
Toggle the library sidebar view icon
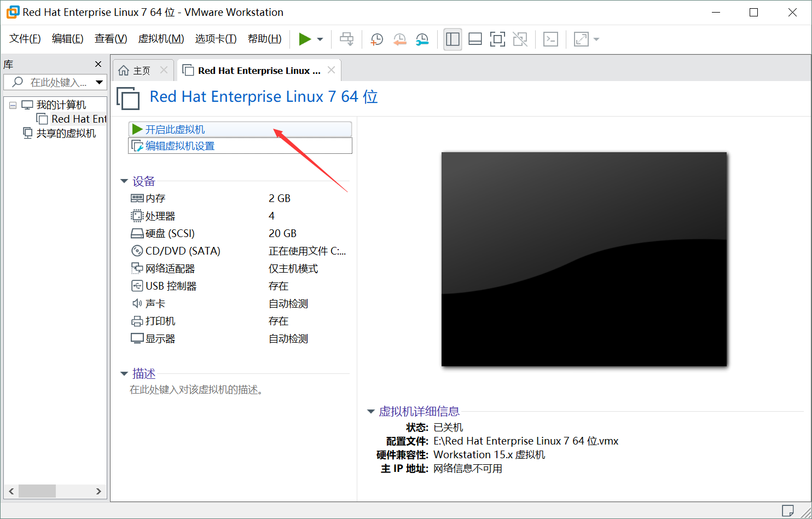click(x=453, y=39)
